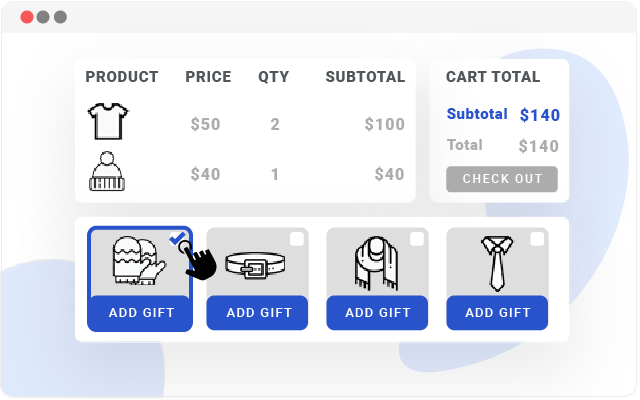Click the beanie quantity value 1

(275, 174)
